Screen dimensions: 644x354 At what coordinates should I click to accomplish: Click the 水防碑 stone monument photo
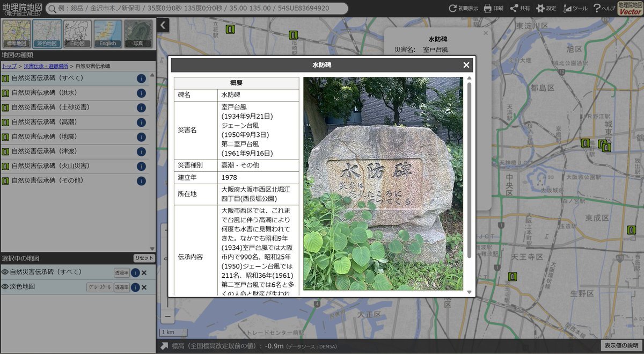pyautogui.click(x=383, y=184)
